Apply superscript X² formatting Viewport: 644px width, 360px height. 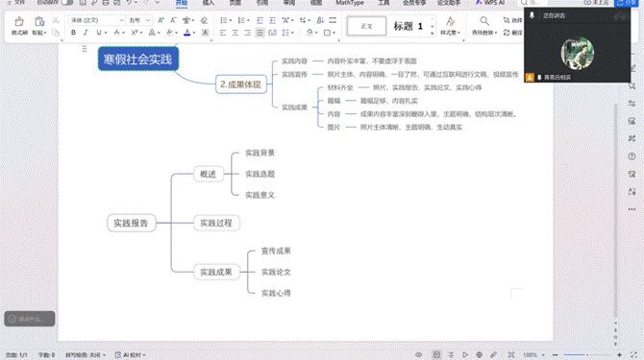135,33
